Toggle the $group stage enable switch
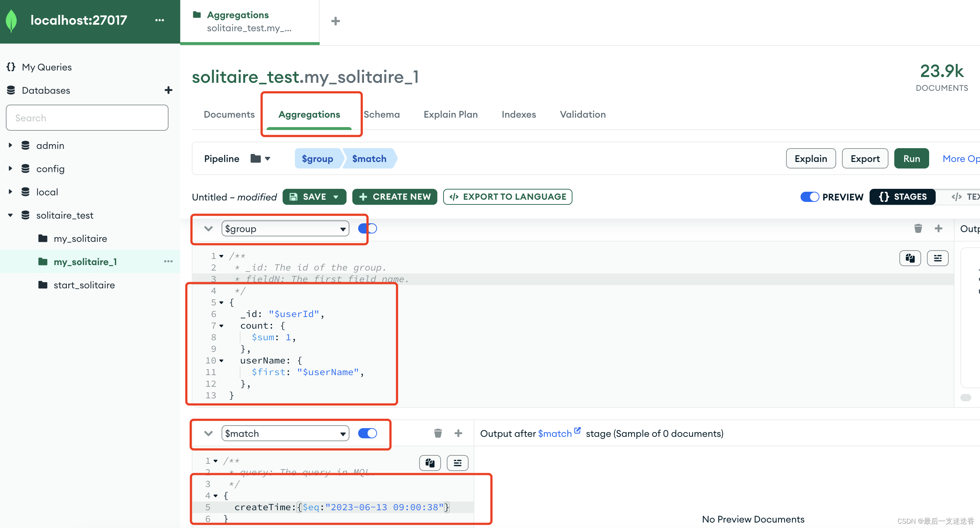The image size is (980, 528). coord(368,228)
